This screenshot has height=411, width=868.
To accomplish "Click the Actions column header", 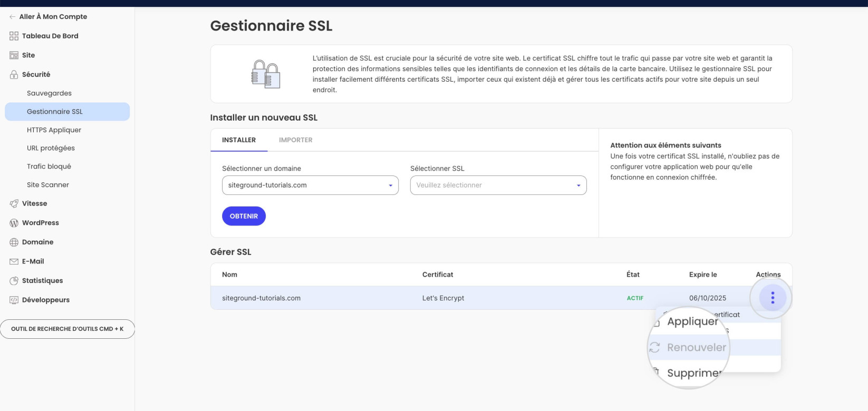I will click(x=768, y=275).
